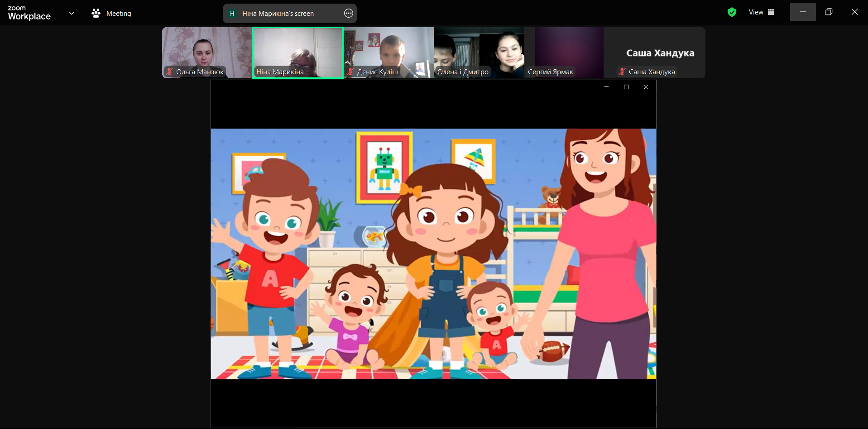Open the Meeting tab icon

[x=96, y=13]
